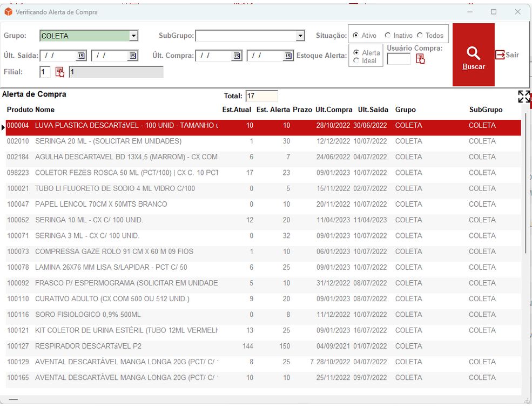This screenshot has width=532, height=408.
Task: Open calendar for Últ. Compra start date
Action: click(x=237, y=56)
